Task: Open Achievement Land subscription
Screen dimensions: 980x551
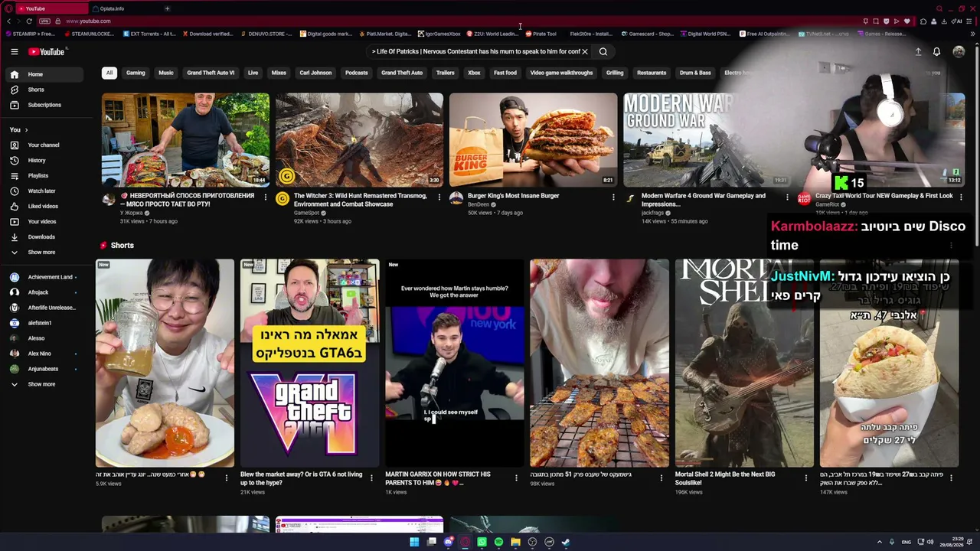Action: [44, 277]
